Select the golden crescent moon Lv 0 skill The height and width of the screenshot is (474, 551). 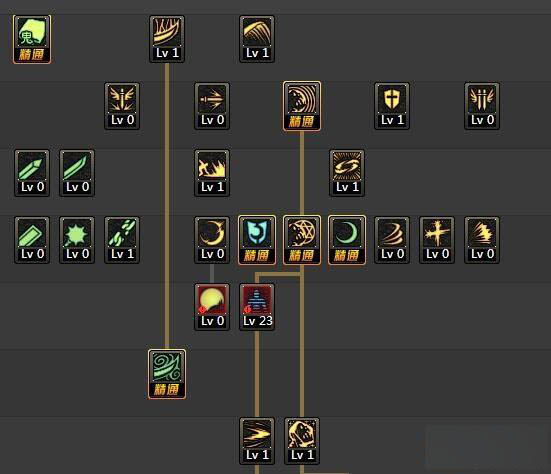pyautogui.click(x=212, y=240)
